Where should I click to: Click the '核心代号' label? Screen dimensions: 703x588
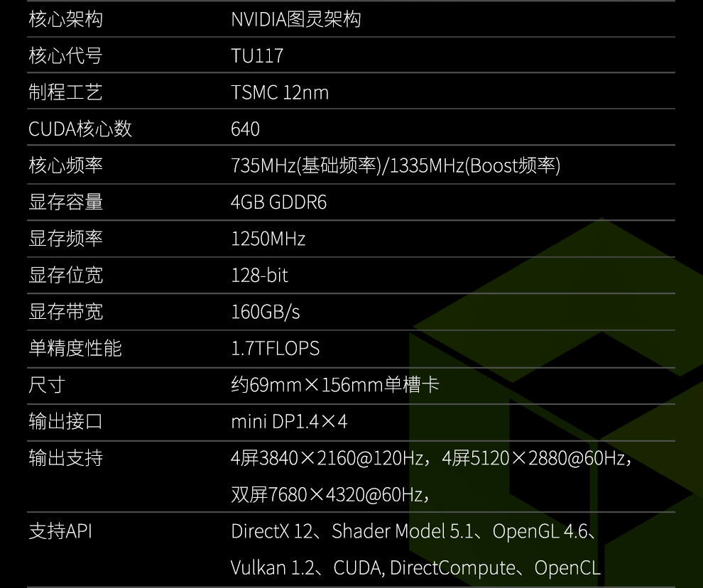pos(66,55)
